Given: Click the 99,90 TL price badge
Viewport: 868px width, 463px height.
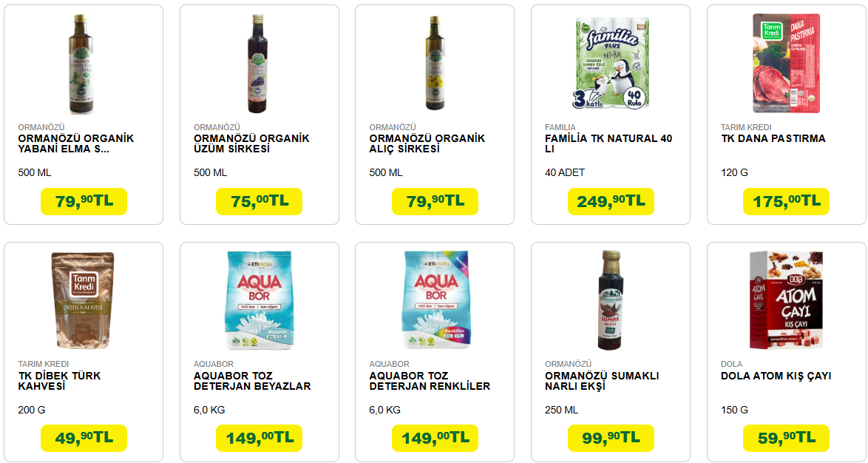Looking at the screenshot, I should [611, 438].
